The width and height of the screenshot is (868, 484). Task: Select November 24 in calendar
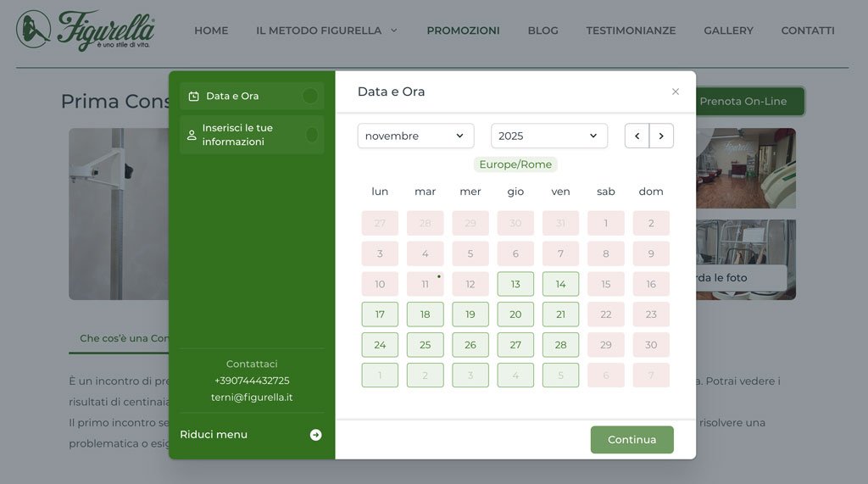[x=380, y=345]
